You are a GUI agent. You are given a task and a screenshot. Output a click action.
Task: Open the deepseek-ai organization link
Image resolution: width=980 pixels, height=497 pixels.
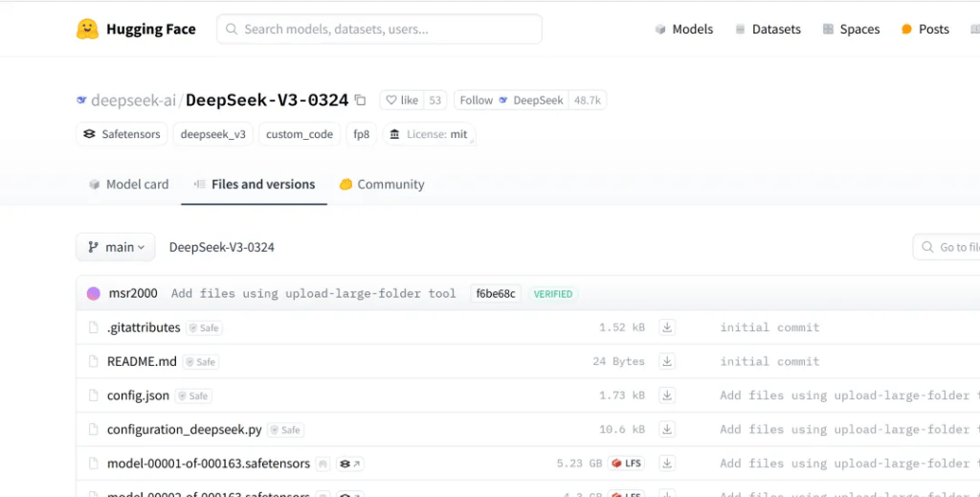[132, 101]
